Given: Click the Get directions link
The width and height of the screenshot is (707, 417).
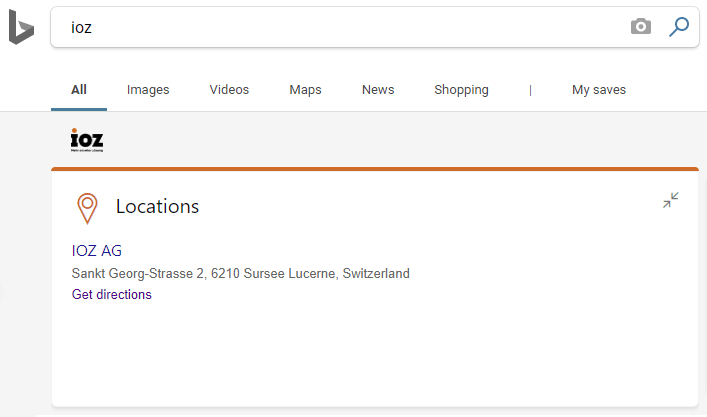Looking at the screenshot, I should point(112,294).
